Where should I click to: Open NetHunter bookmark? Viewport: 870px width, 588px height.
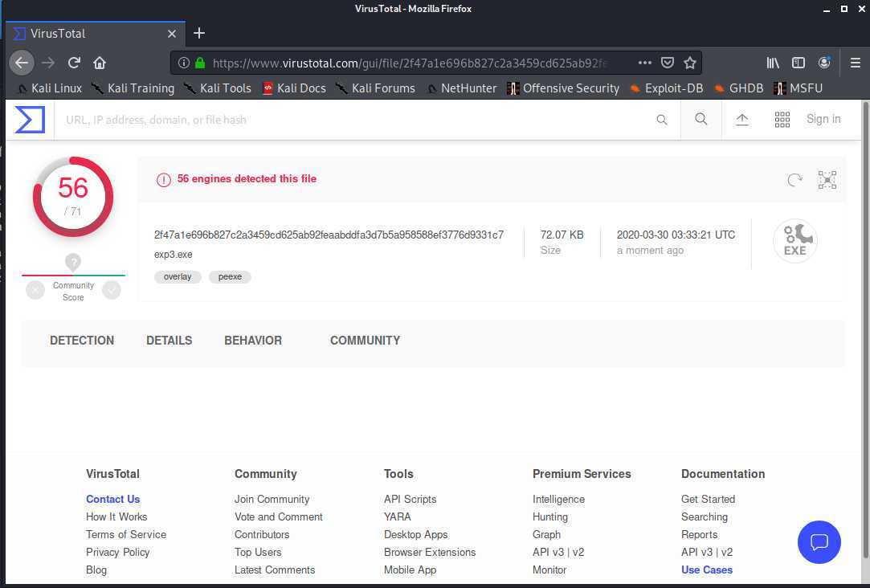(x=462, y=88)
